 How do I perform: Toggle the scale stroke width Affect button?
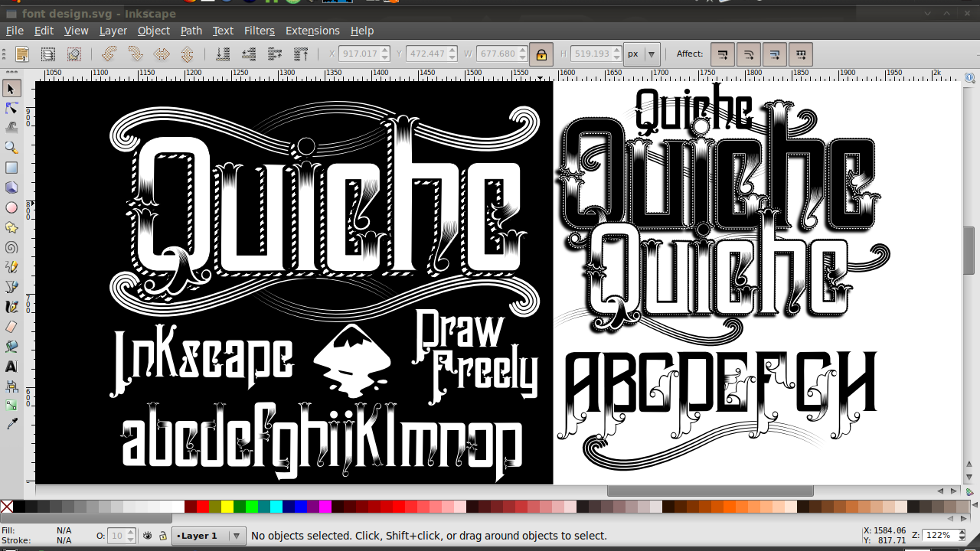tap(723, 54)
